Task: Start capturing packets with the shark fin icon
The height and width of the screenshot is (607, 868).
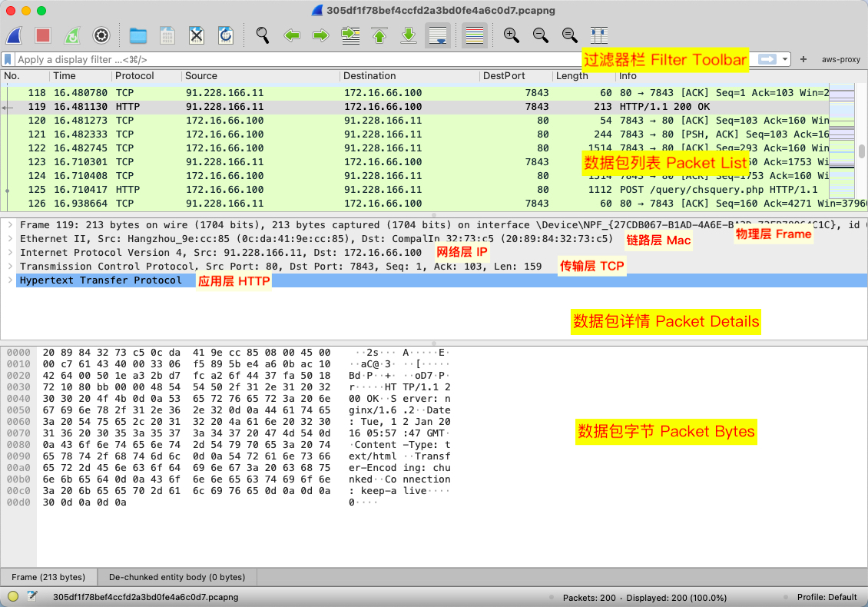Action: pyautogui.click(x=15, y=35)
